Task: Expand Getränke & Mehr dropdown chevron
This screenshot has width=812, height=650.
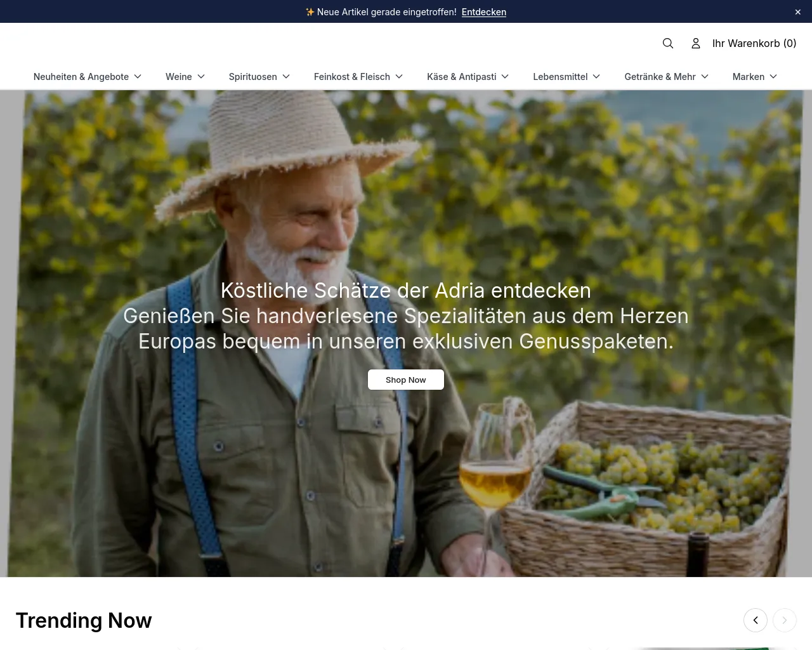Action: 705,77
